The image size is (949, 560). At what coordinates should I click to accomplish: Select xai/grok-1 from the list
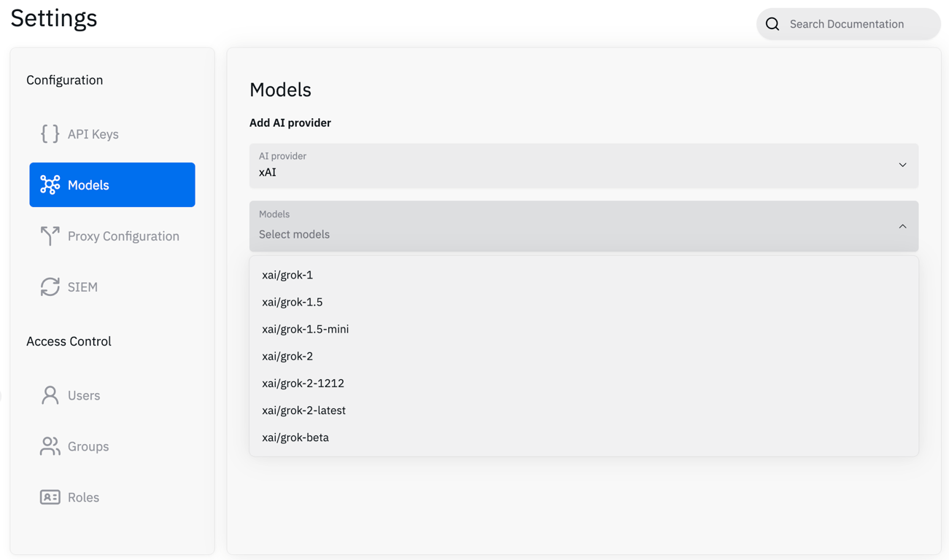pos(287,275)
